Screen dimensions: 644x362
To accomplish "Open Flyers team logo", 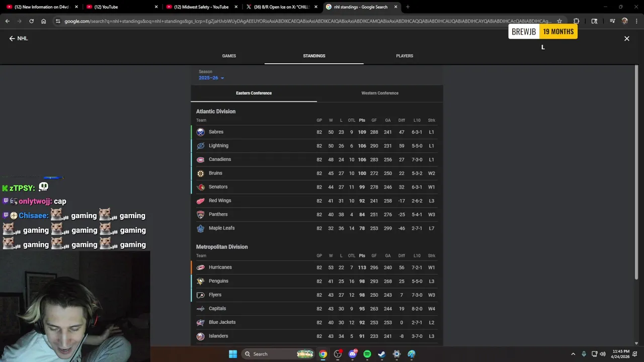I will pyautogui.click(x=200, y=295).
